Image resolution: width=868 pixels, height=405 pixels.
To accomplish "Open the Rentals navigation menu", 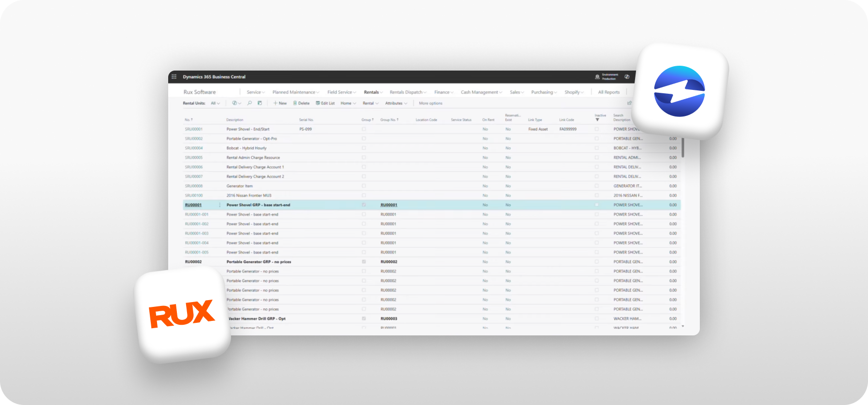I will [x=373, y=92].
